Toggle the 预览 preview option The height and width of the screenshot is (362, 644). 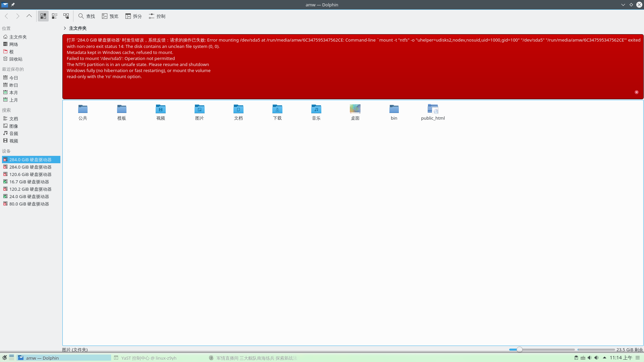point(110,16)
